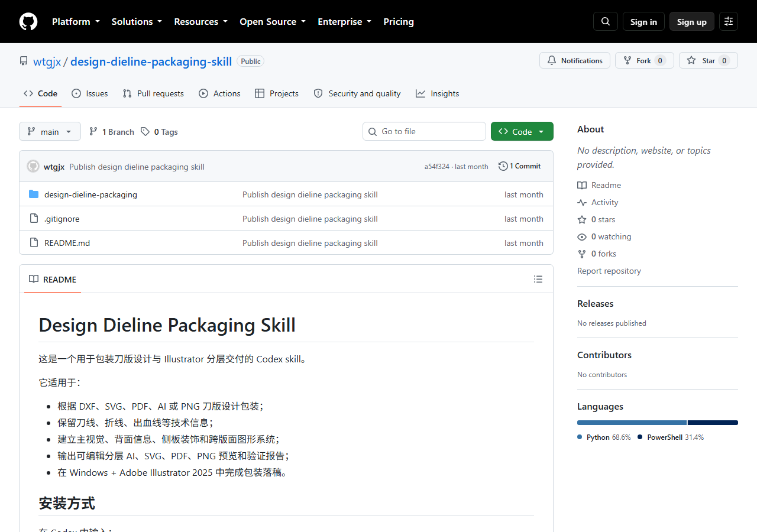Open the .gitignore file name
The width and height of the screenshot is (757, 532).
(x=62, y=219)
